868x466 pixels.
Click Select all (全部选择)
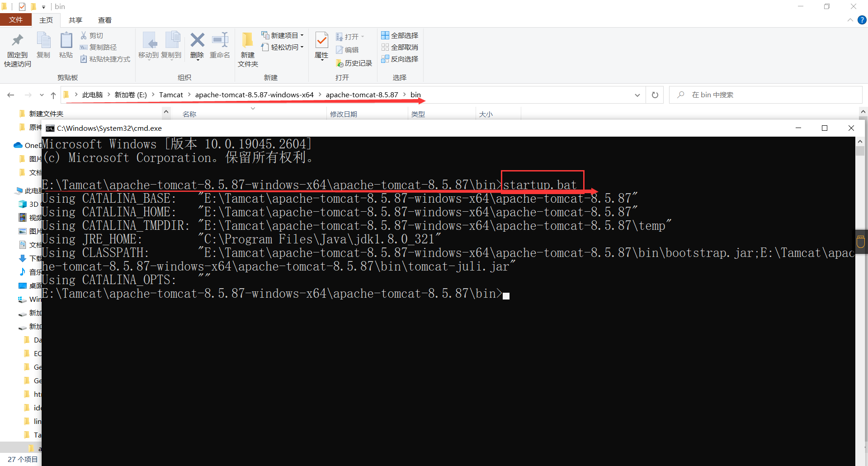pyautogui.click(x=400, y=35)
